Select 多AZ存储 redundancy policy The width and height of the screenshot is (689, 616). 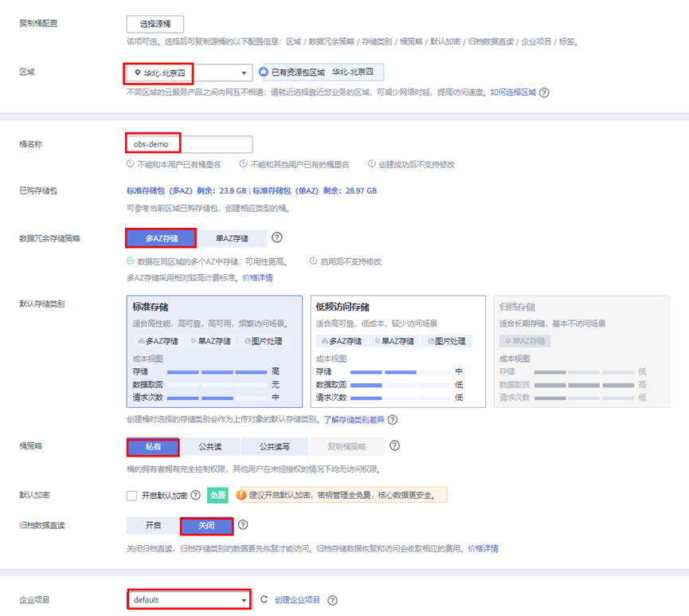(x=161, y=238)
